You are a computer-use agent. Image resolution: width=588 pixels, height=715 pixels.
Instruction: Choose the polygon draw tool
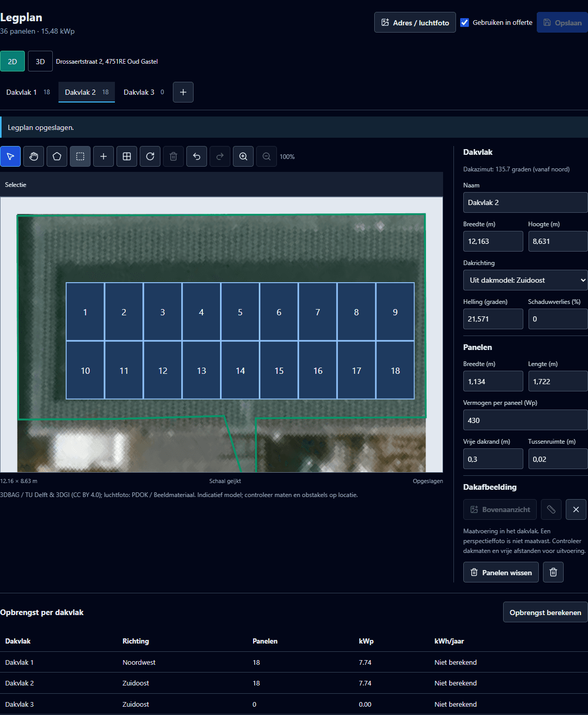click(57, 156)
